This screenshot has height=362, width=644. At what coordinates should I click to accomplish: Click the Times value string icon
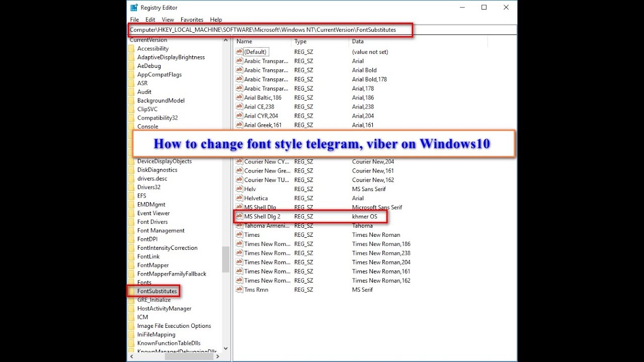point(239,235)
